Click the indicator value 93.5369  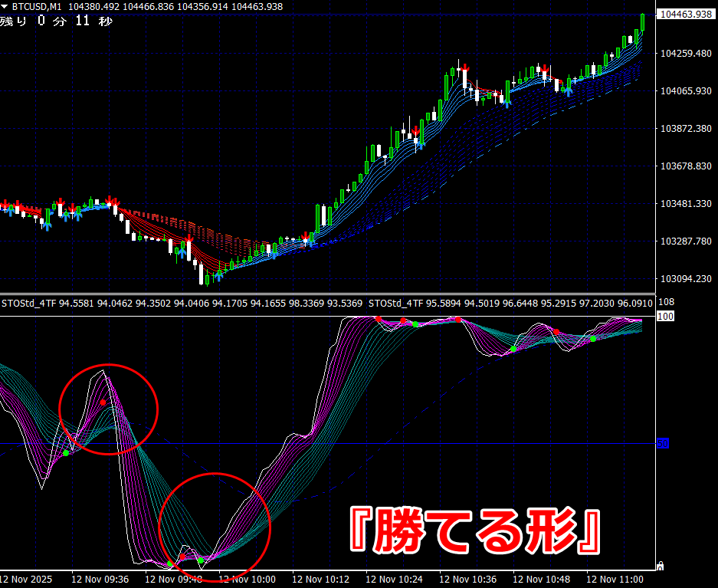click(x=345, y=303)
